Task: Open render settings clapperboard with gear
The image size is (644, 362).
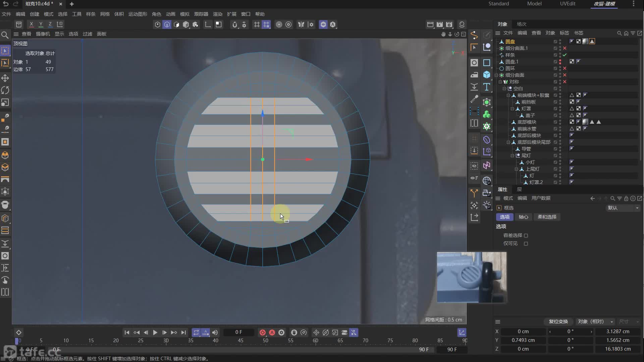Action: point(449,24)
